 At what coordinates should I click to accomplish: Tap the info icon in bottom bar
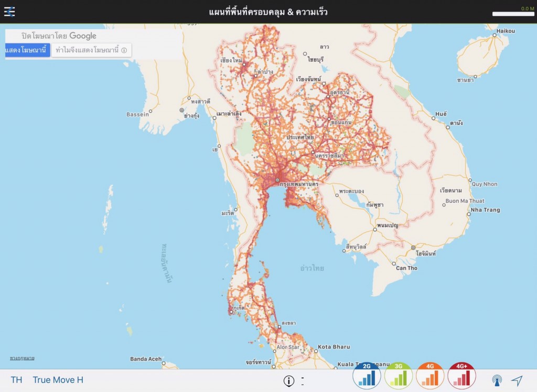(289, 381)
